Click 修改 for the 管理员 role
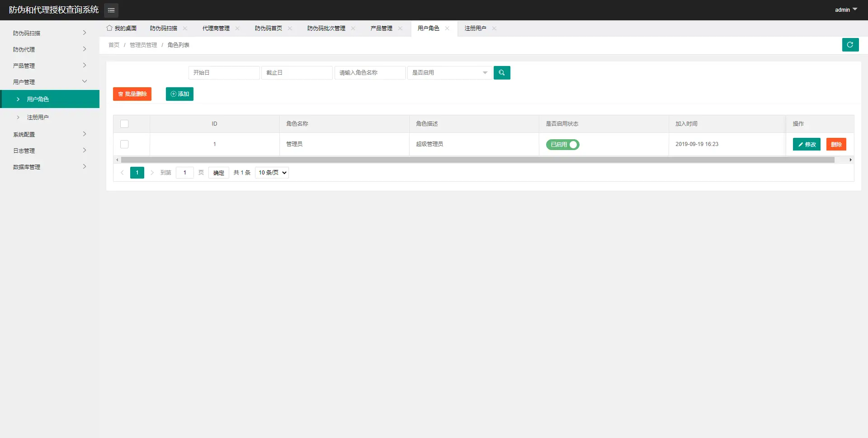 coord(807,144)
